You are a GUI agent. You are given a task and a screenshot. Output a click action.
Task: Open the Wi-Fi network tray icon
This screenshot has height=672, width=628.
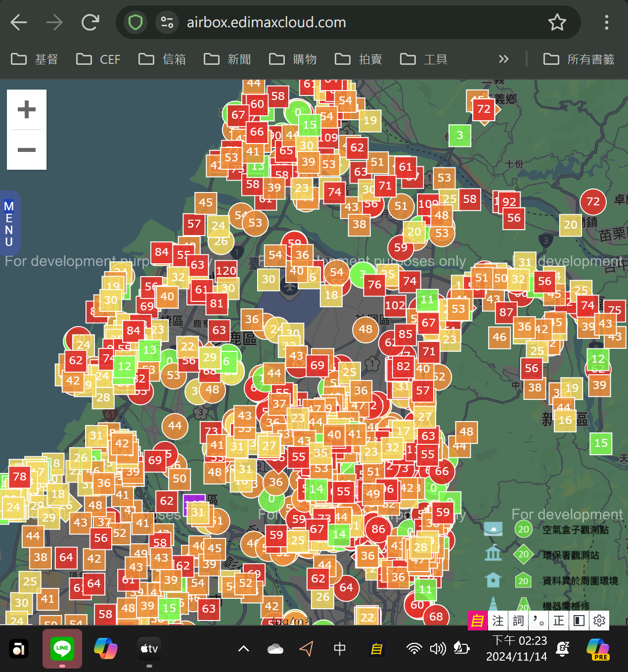414,649
